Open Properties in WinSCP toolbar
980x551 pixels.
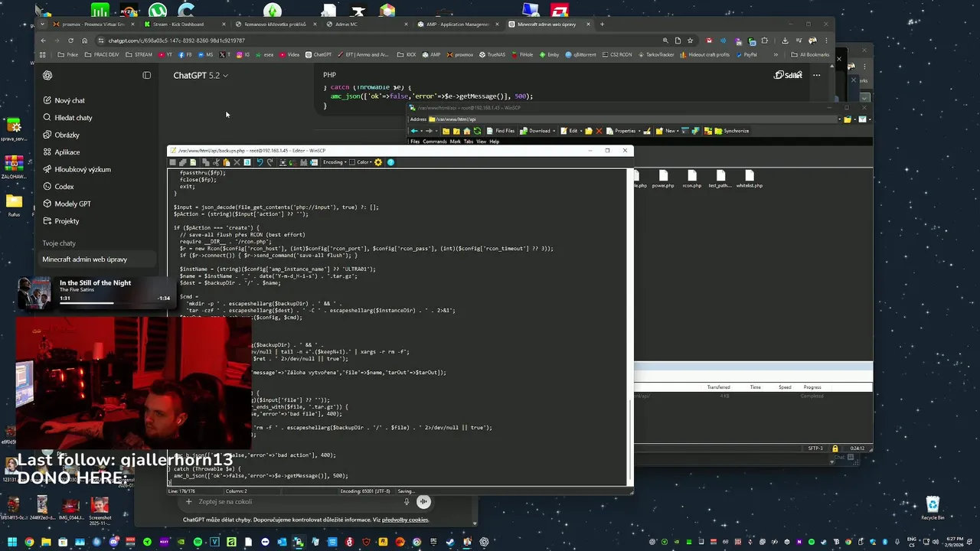tap(621, 131)
